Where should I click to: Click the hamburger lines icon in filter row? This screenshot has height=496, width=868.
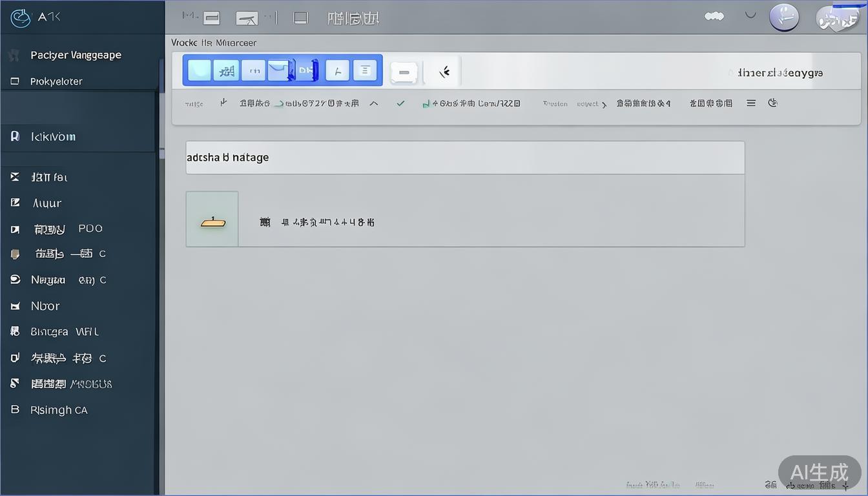pyautogui.click(x=751, y=103)
